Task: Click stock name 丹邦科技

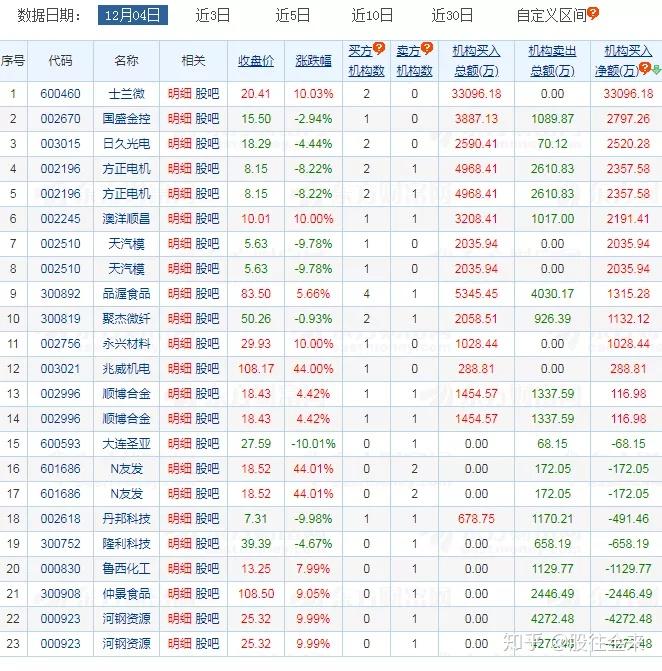Action: coord(126,519)
